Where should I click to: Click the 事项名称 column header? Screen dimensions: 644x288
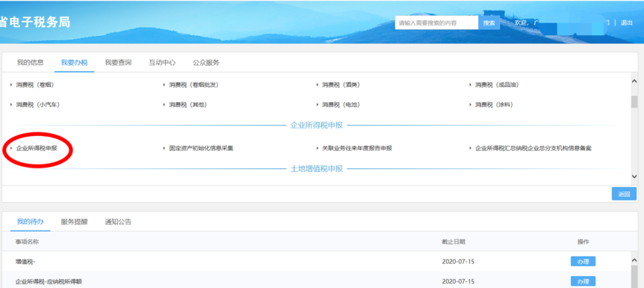pyautogui.click(x=28, y=242)
